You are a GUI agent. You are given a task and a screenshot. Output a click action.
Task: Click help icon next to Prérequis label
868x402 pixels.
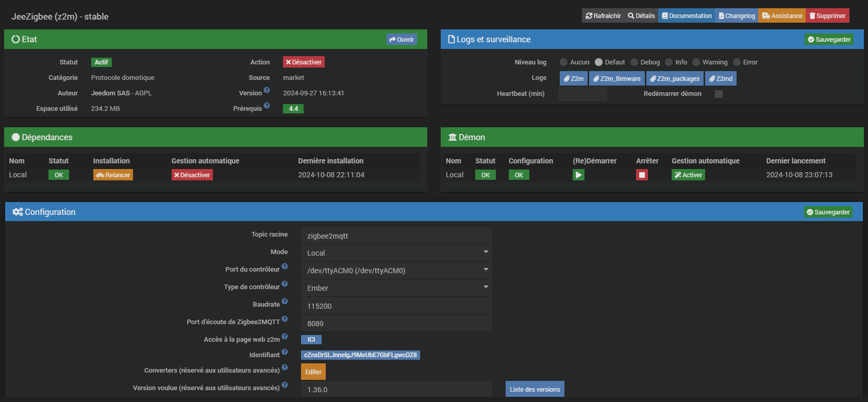pos(266,106)
